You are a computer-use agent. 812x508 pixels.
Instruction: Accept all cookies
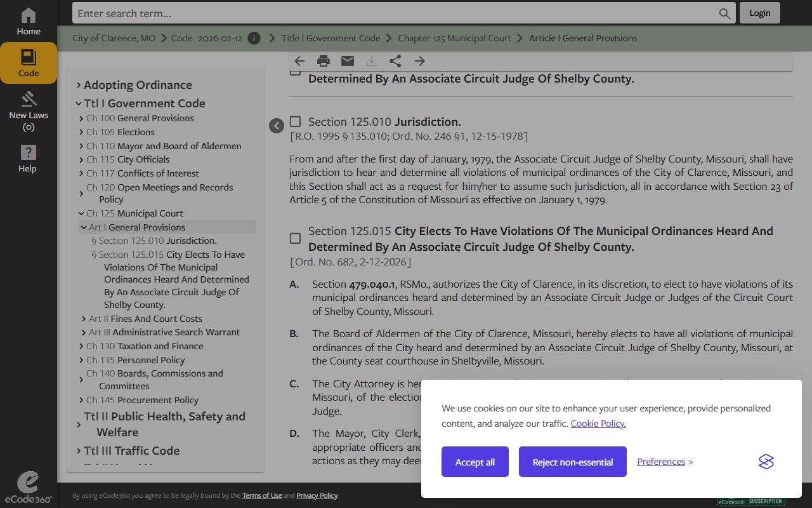[x=475, y=462]
